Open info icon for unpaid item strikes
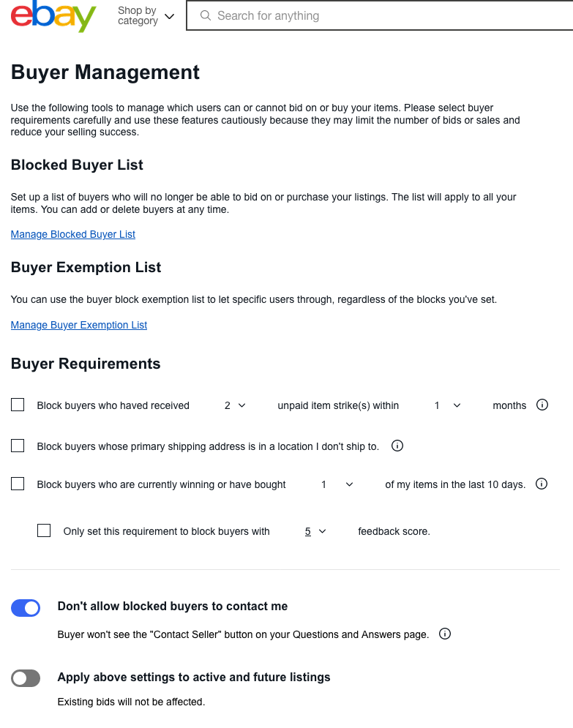Image resolution: width=573 pixels, height=728 pixels. (x=542, y=405)
